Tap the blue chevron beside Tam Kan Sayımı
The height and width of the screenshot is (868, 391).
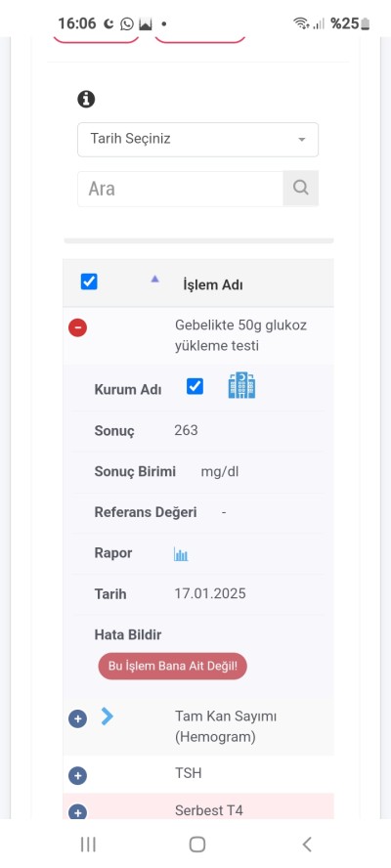108,716
